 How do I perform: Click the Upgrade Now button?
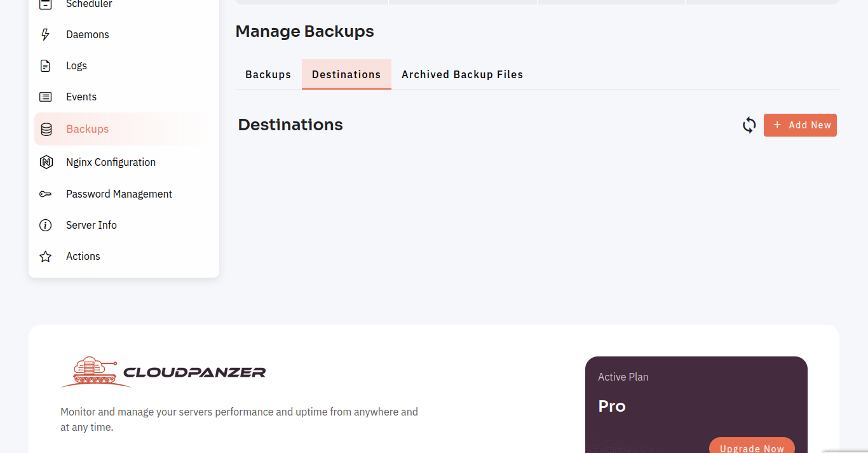pos(752,445)
